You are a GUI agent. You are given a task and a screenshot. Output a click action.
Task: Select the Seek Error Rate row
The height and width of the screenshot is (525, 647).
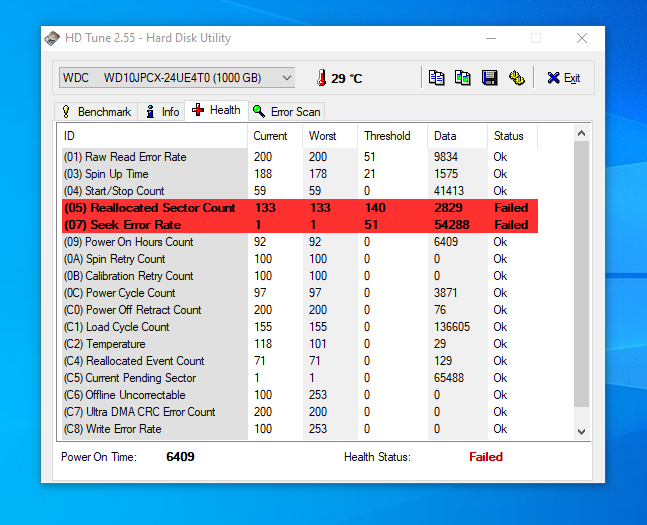tap(300, 225)
